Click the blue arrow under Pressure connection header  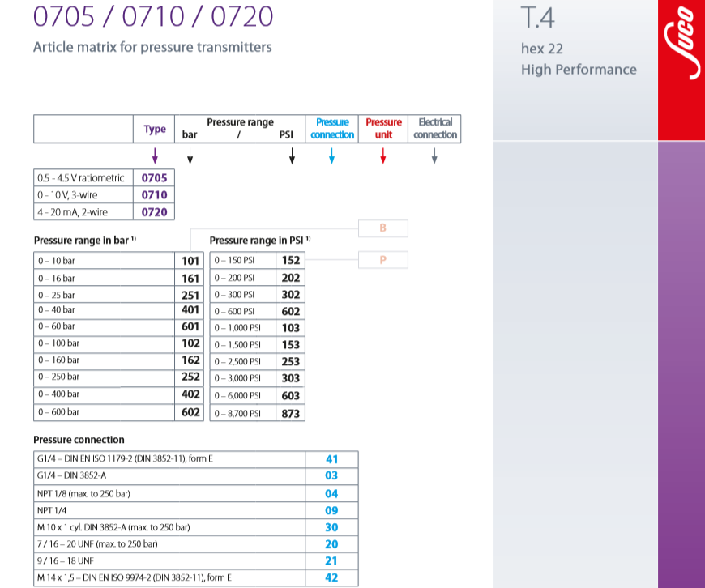(331, 157)
